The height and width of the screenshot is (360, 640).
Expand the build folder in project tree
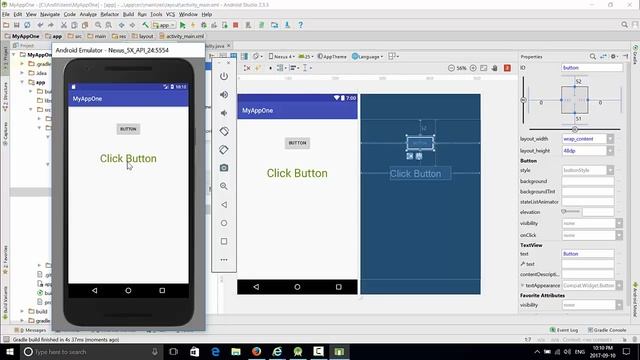point(22,311)
